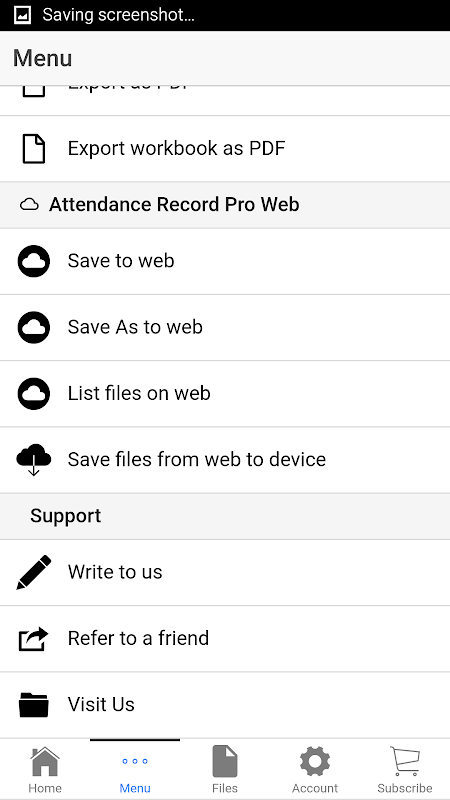Select Save to web option
450x800 pixels.
click(x=225, y=261)
